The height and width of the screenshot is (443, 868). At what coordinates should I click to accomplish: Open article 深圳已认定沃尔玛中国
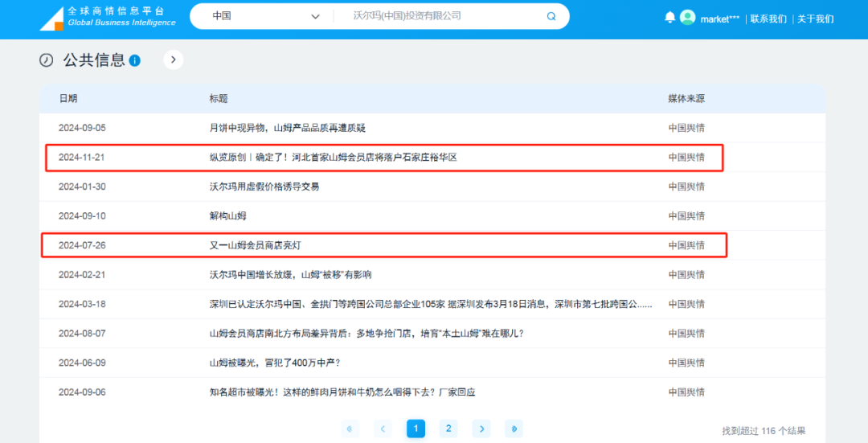[431, 304]
